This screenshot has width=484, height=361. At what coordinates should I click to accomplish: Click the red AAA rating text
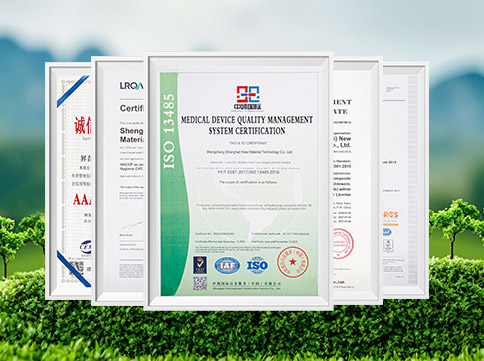pyautogui.click(x=82, y=200)
